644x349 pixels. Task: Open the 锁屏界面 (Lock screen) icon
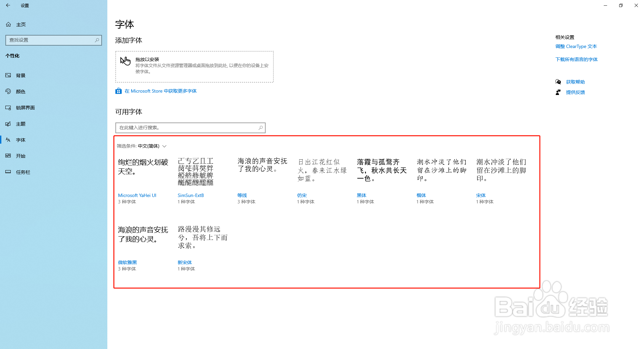(8, 107)
